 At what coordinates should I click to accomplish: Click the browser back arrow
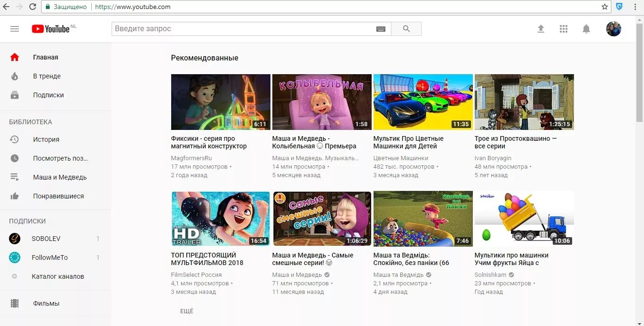pyautogui.click(x=6, y=7)
